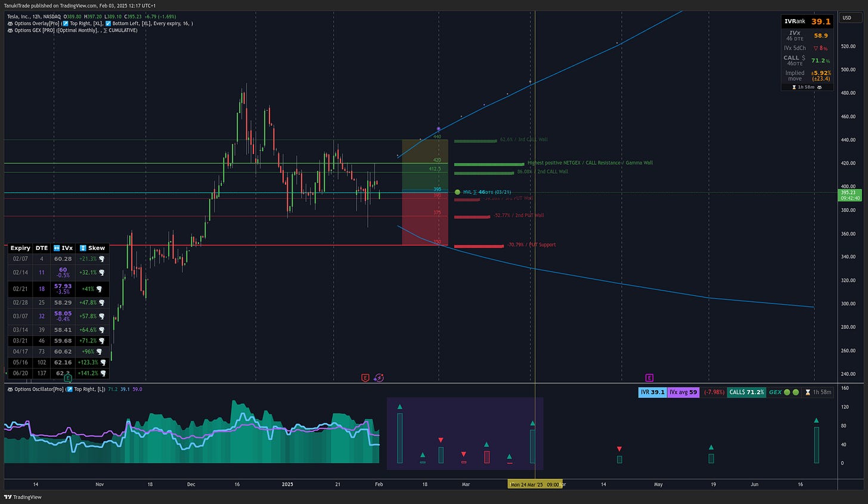Viewport: 868px width, 504px height.
Task: Click the Skew vertical arrows header icon
Action: click(83, 248)
